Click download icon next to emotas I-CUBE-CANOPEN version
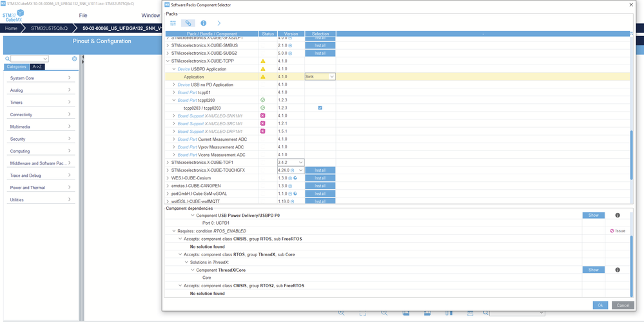Image resolution: width=644 pixels, height=324 pixels. 290,186
